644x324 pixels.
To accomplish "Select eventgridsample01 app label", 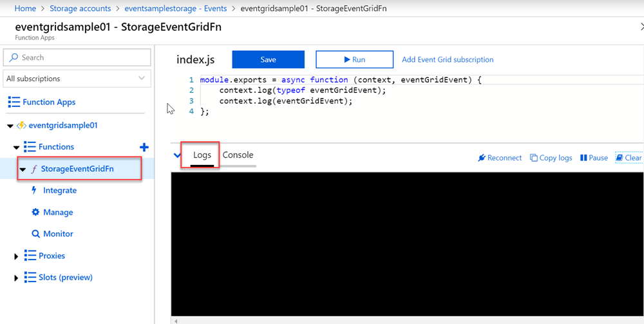I will (63, 126).
